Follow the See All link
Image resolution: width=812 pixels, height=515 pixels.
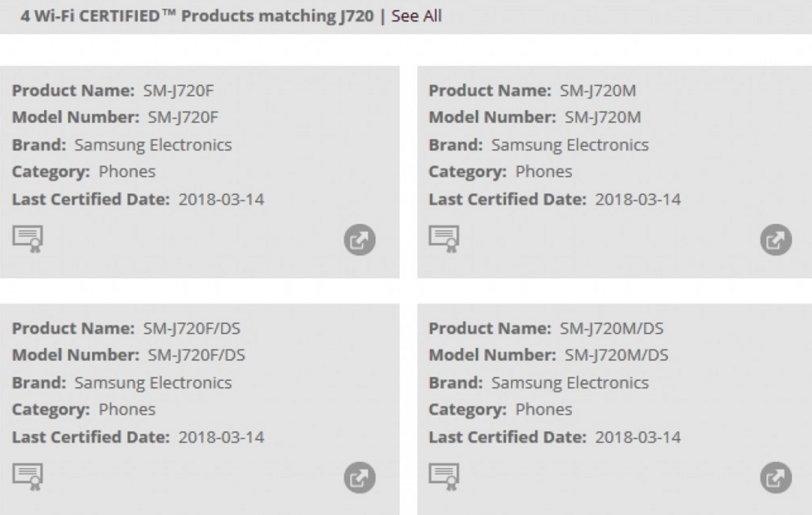pos(416,16)
